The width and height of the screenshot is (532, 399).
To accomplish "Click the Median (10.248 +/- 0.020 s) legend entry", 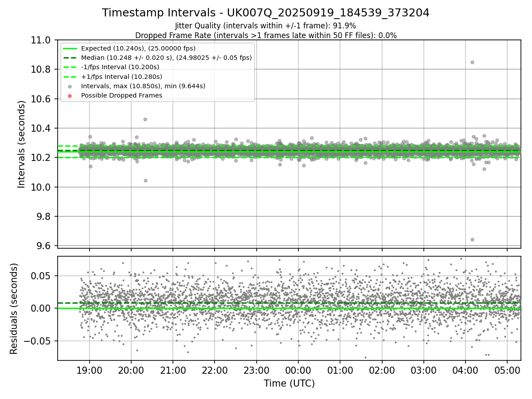I will (x=166, y=58).
